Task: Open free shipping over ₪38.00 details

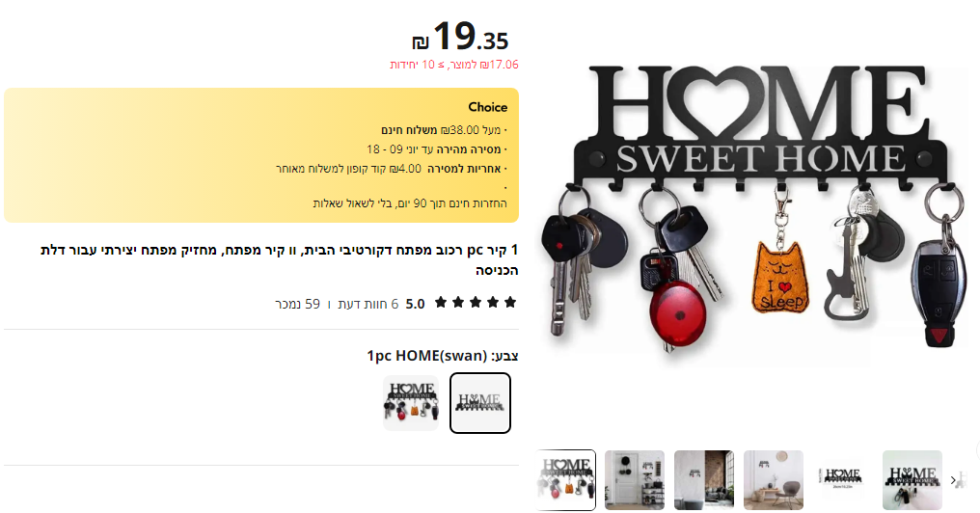Action: [x=444, y=130]
